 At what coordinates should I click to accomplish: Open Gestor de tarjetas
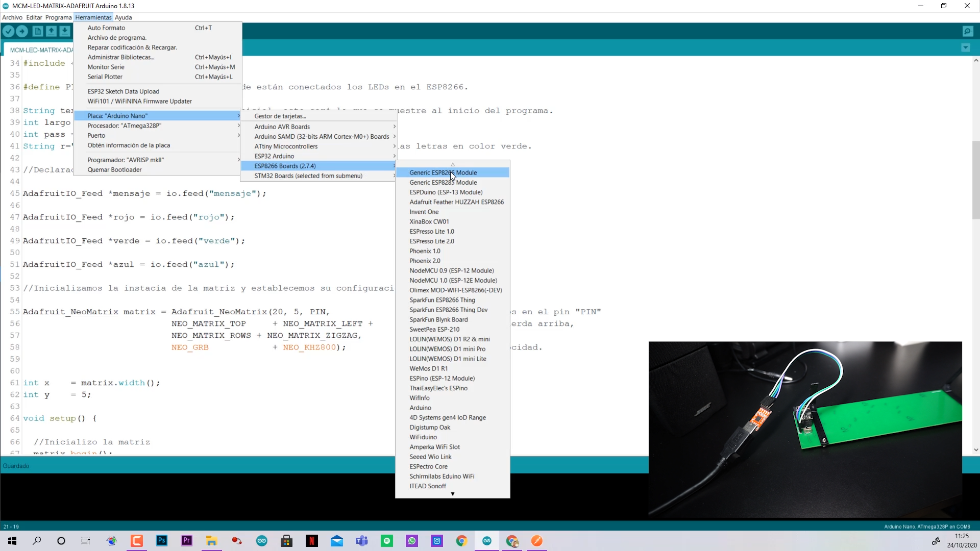pyautogui.click(x=319, y=116)
